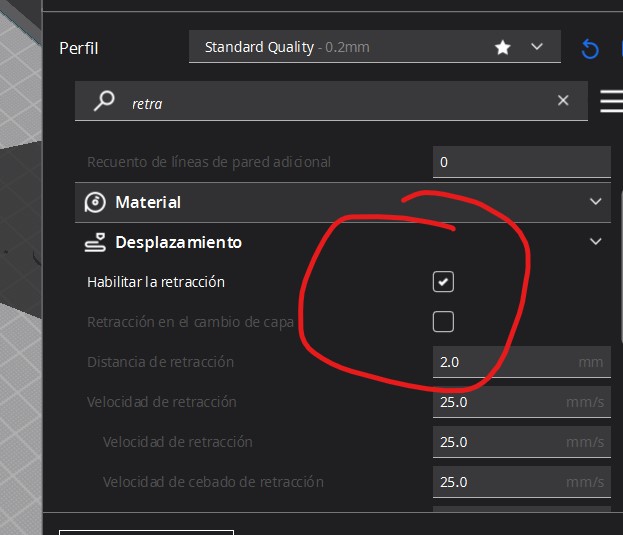Edit Recuento de líneas de pared adicional value
The image size is (623, 535).
[x=522, y=162]
